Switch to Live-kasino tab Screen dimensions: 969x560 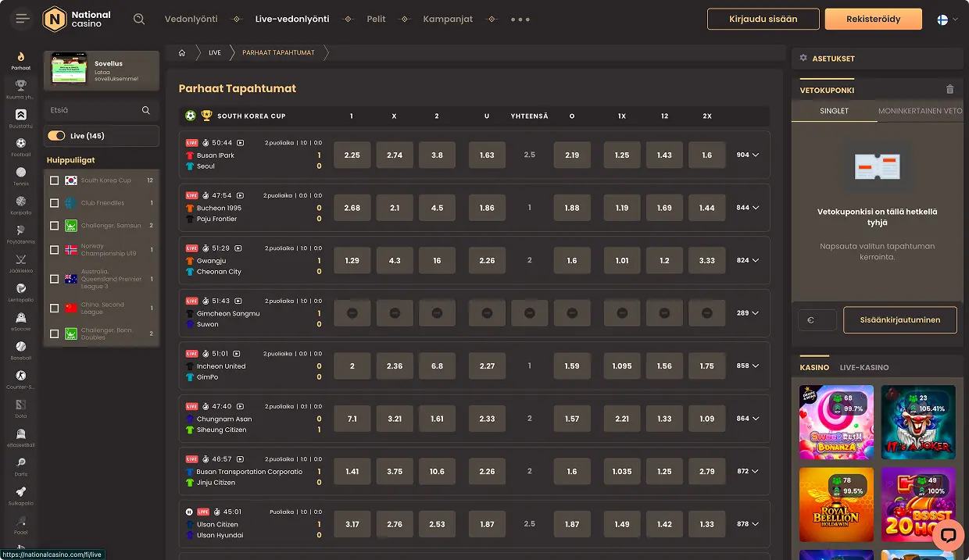864,367
